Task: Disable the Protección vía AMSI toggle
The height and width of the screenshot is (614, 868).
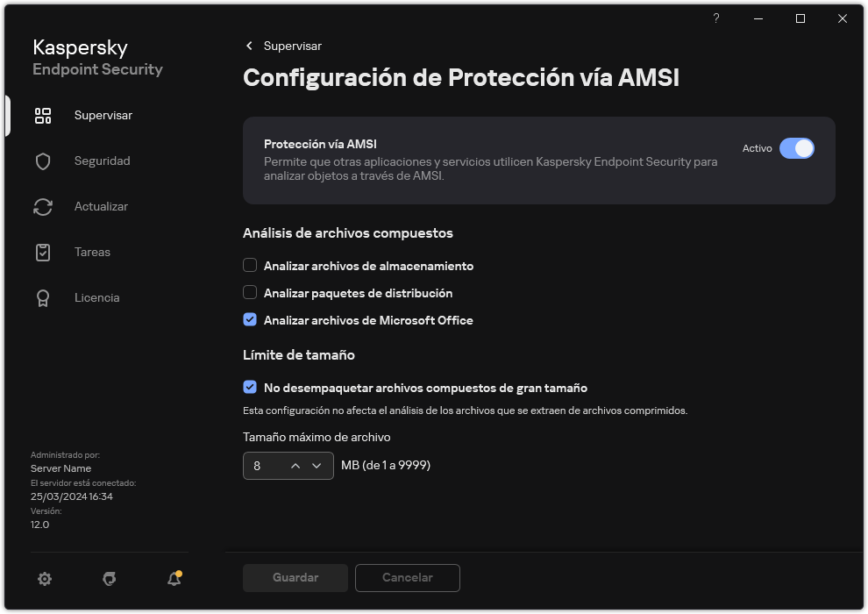Action: pyautogui.click(x=798, y=148)
